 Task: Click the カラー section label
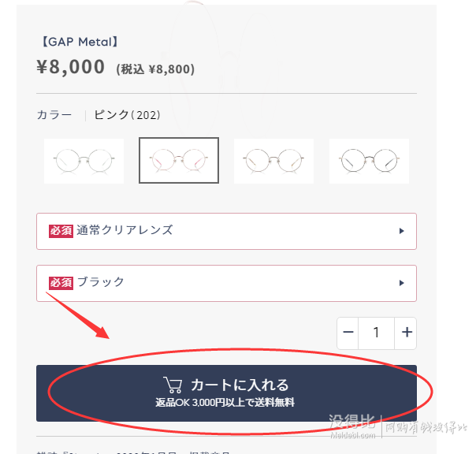click(54, 115)
